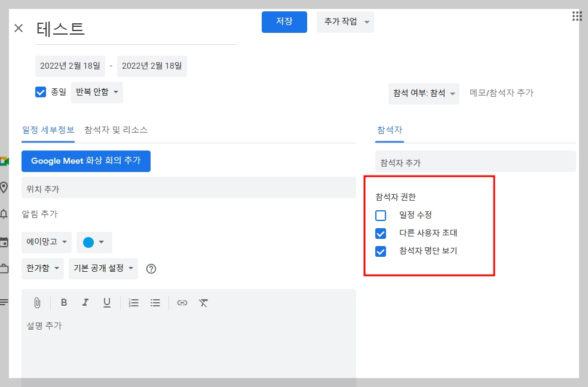Open the Google apps grid
The width and height of the screenshot is (588, 387).
pyautogui.click(x=576, y=16)
